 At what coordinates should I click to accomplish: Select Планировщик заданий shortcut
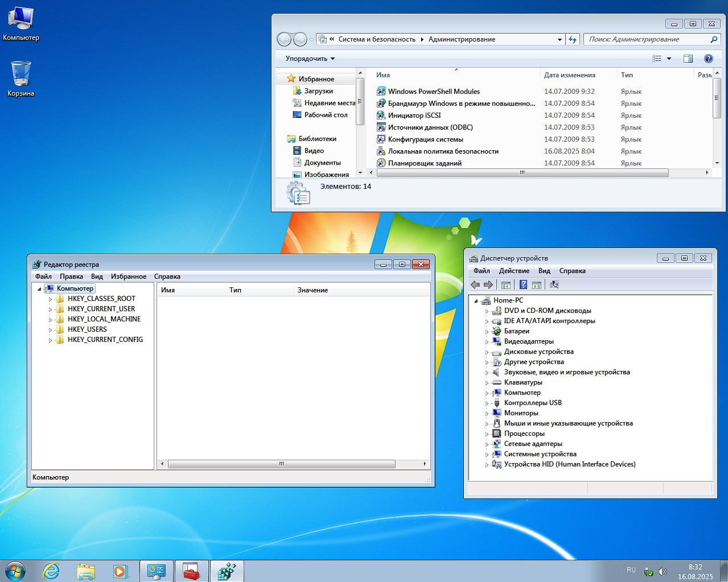point(424,163)
